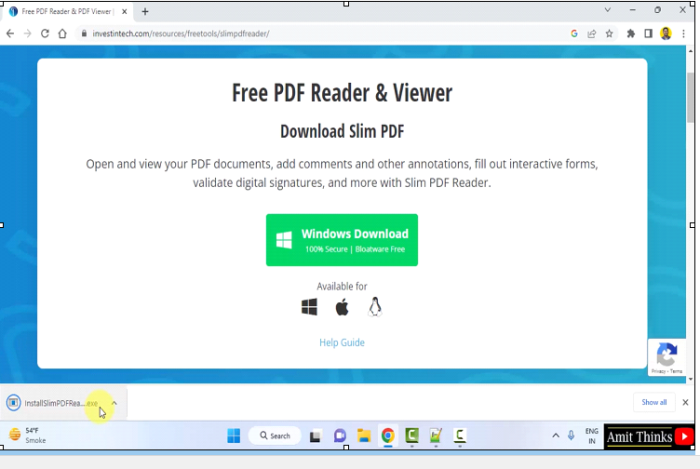700x469 pixels.
Task: Open the Help Guide link
Action: point(342,343)
